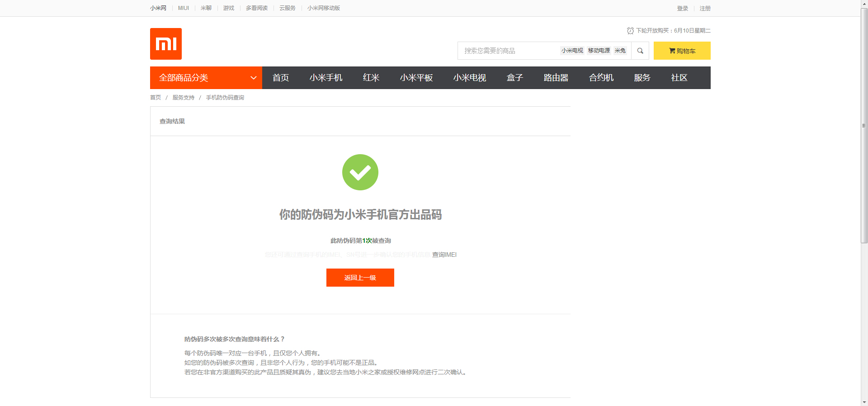The image size is (868, 406).
Task: Select 小米平板 in the navigation bar
Action: 416,78
